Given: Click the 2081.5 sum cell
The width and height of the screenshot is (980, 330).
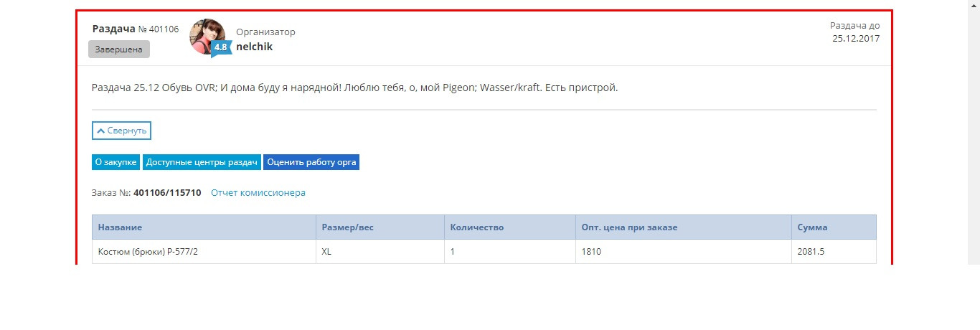Looking at the screenshot, I should click(x=834, y=252).
